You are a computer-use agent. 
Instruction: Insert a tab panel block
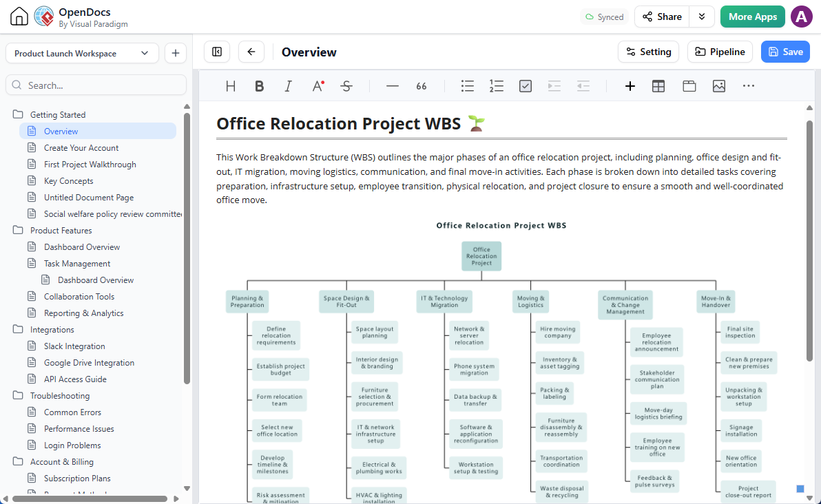point(689,86)
